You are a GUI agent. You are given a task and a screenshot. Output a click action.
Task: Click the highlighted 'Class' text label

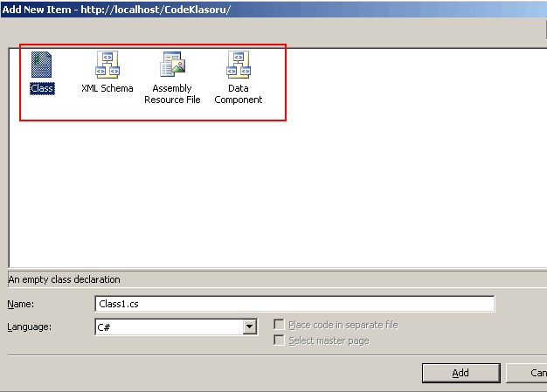pyautogui.click(x=42, y=88)
